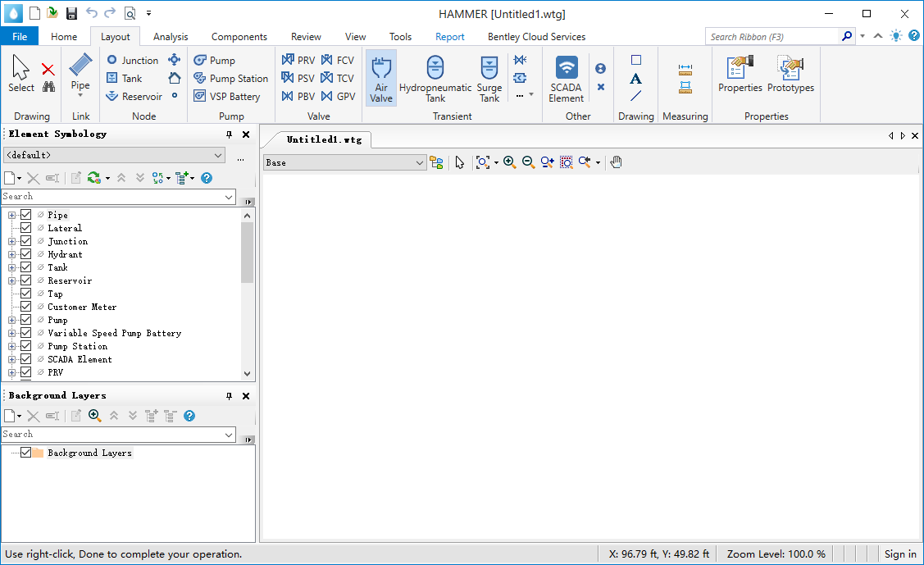Open Element Symbology search dropdown arrow
The image size is (924, 565).
(229, 197)
